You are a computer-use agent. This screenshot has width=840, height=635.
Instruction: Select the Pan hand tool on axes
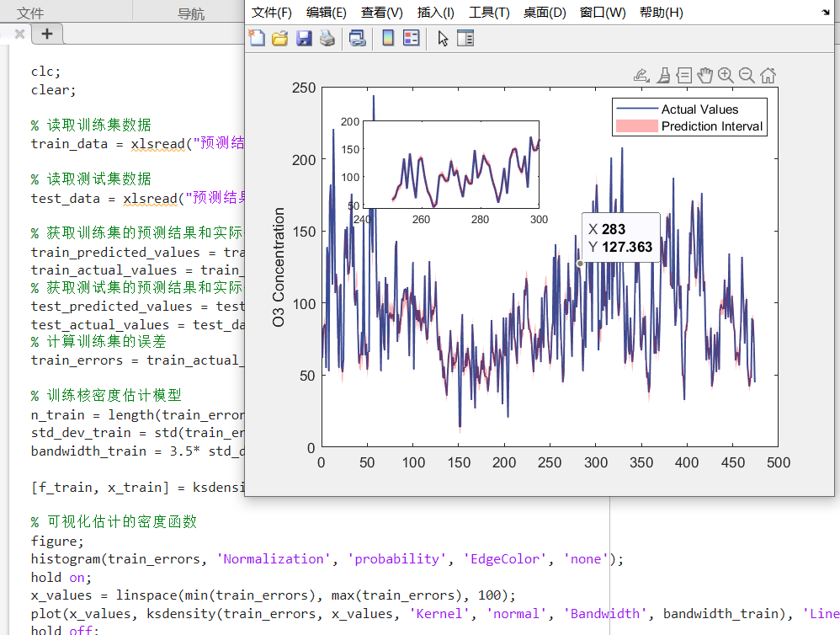pyautogui.click(x=704, y=75)
